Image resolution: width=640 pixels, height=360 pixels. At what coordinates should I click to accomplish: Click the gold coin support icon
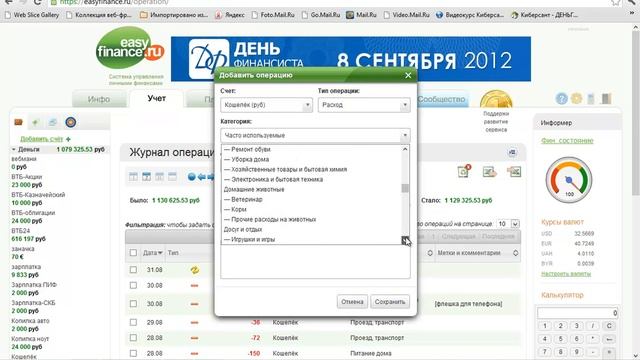tap(496, 99)
